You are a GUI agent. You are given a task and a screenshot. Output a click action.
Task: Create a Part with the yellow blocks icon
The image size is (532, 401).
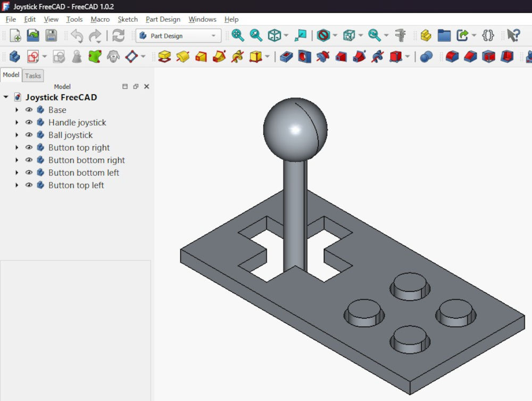tap(426, 35)
